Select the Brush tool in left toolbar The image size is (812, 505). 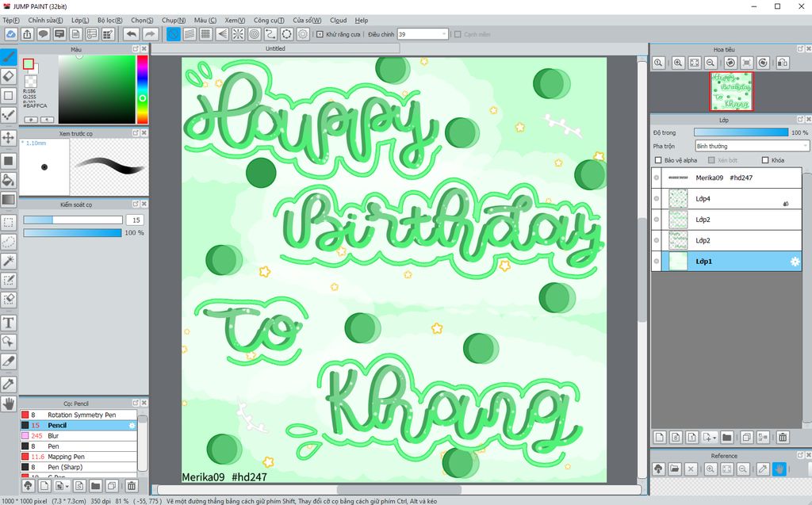click(8, 57)
